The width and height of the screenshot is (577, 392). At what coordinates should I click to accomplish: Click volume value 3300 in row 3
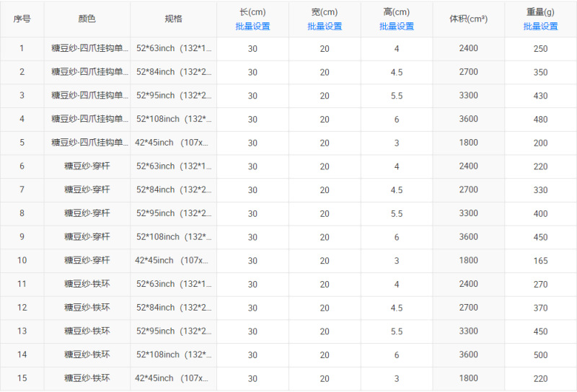click(468, 95)
